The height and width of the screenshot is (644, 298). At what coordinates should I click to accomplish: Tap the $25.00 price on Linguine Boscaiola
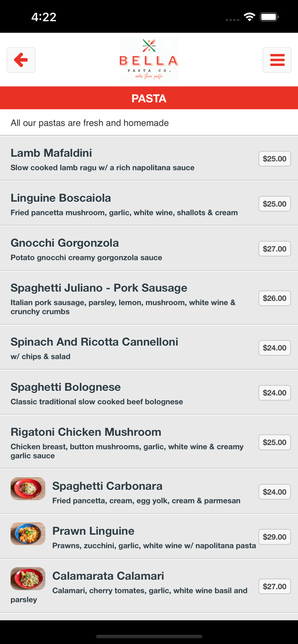[x=274, y=204]
